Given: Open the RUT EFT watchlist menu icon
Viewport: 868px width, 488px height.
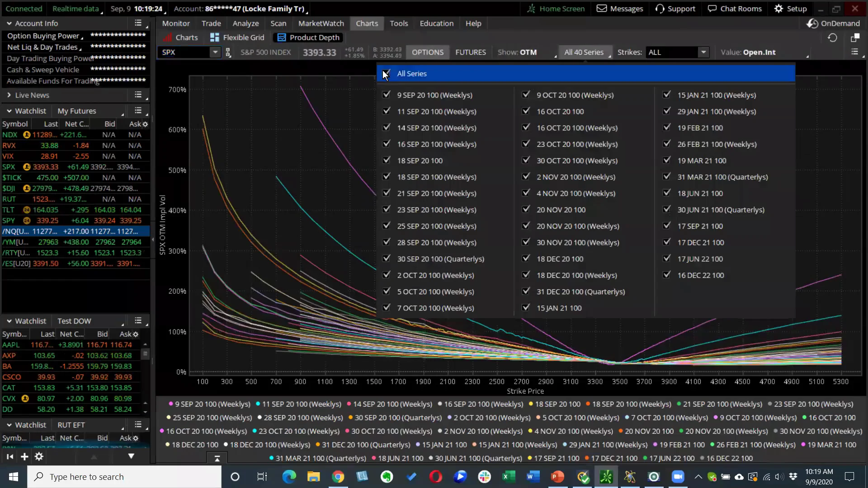Looking at the screenshot, I should [x=138, y=425].
